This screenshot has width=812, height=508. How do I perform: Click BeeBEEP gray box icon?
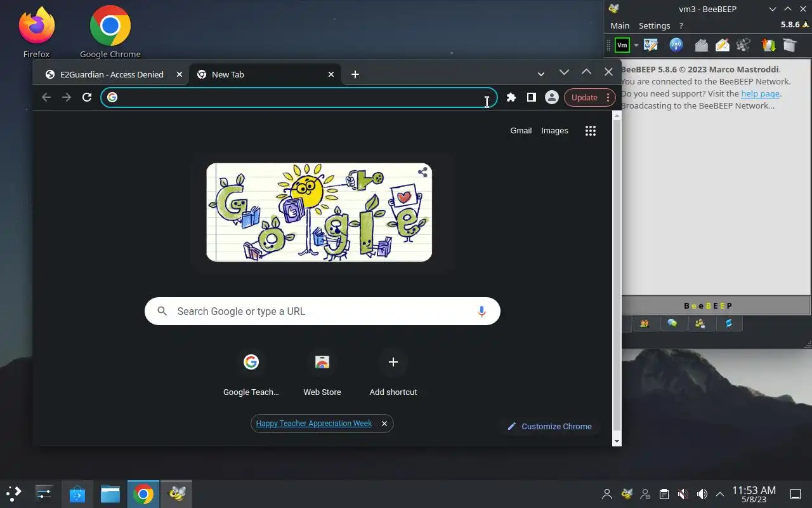[x=789, y=45]
